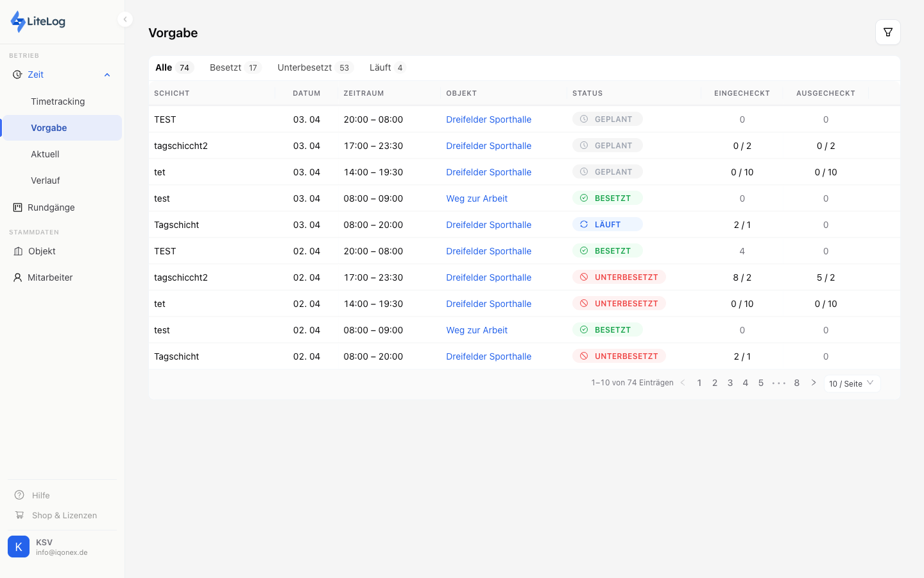Open Objekt in the sidebar

tap(42, 251)
